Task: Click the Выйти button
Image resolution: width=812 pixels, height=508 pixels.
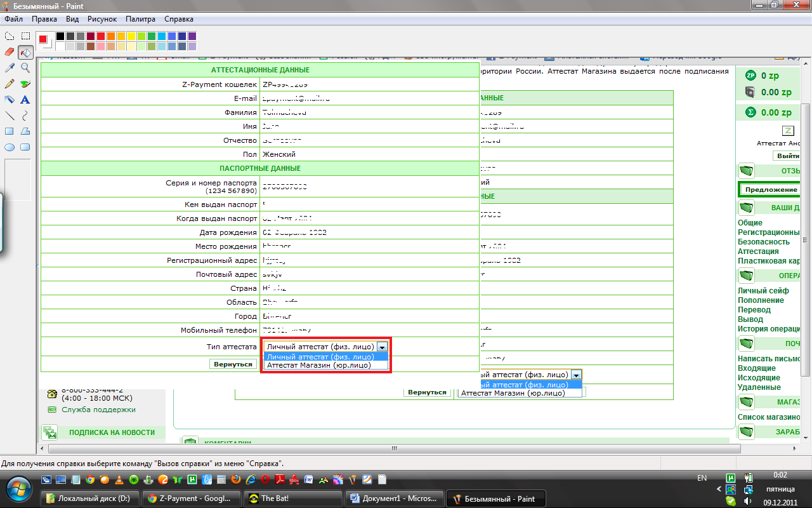Action: tap(787, 156)
